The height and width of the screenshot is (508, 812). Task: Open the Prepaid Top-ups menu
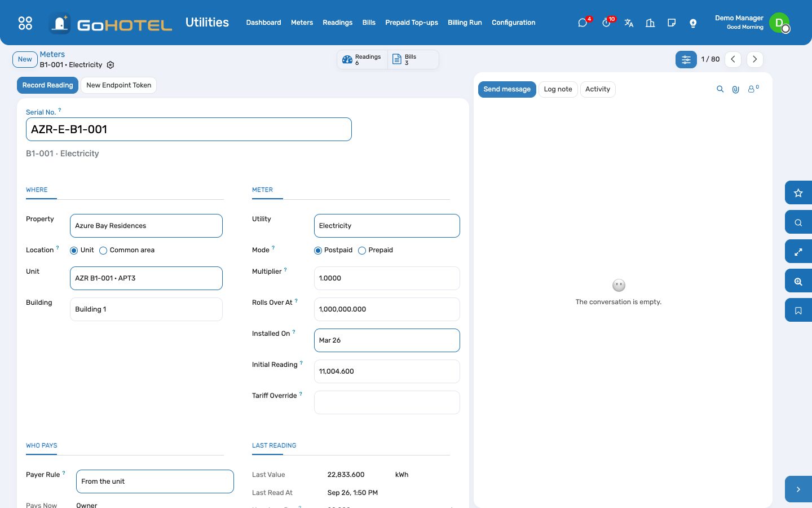click(x=412, y=23)
